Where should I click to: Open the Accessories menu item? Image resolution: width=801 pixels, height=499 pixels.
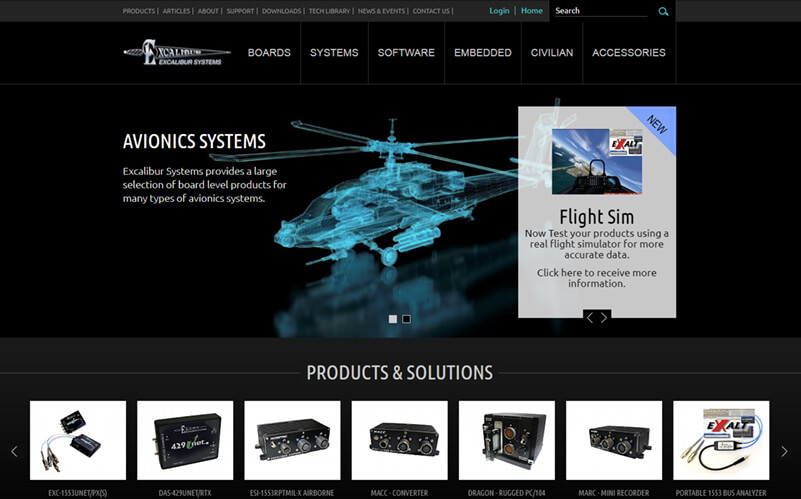click(x=628, y=53)
